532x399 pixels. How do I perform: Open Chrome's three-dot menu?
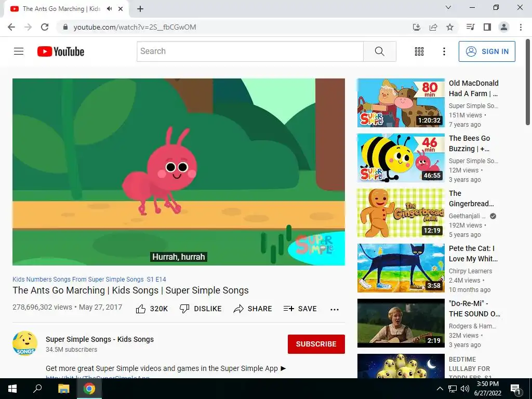[521, 27]
